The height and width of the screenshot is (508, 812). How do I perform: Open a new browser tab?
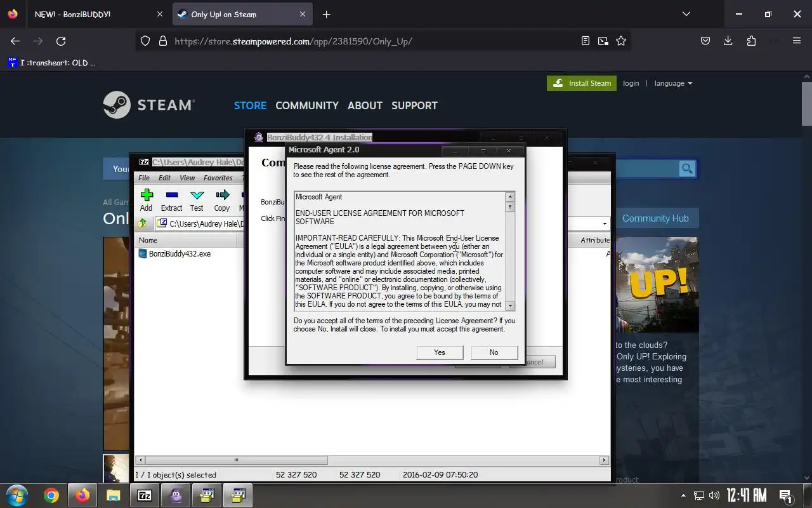click(326, 14)
